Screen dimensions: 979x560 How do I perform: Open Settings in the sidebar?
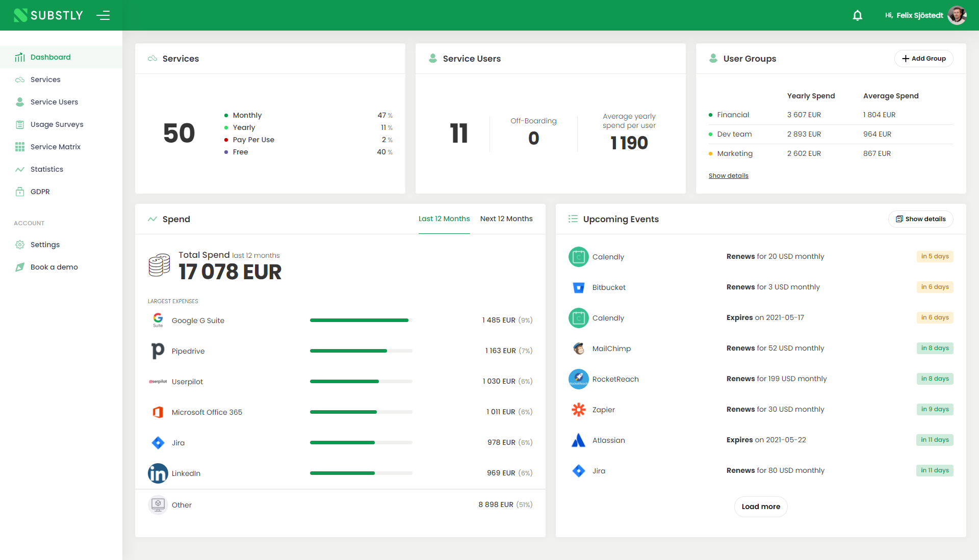(61, 245)
